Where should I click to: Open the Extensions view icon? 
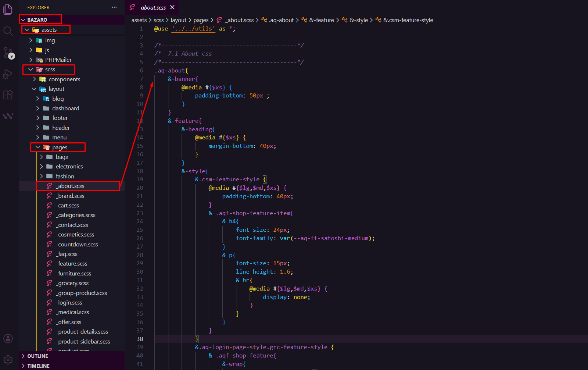click(8, 95)
